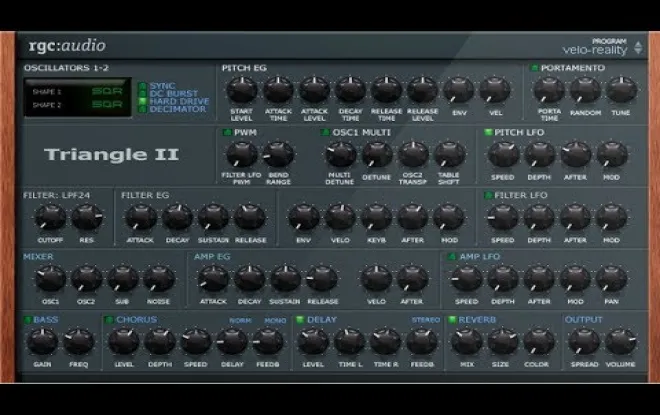Image resolution: width=660 pixels, height=415 pixels.
Task: Click the PORTA TIME knob
Action: click(549, 90)
